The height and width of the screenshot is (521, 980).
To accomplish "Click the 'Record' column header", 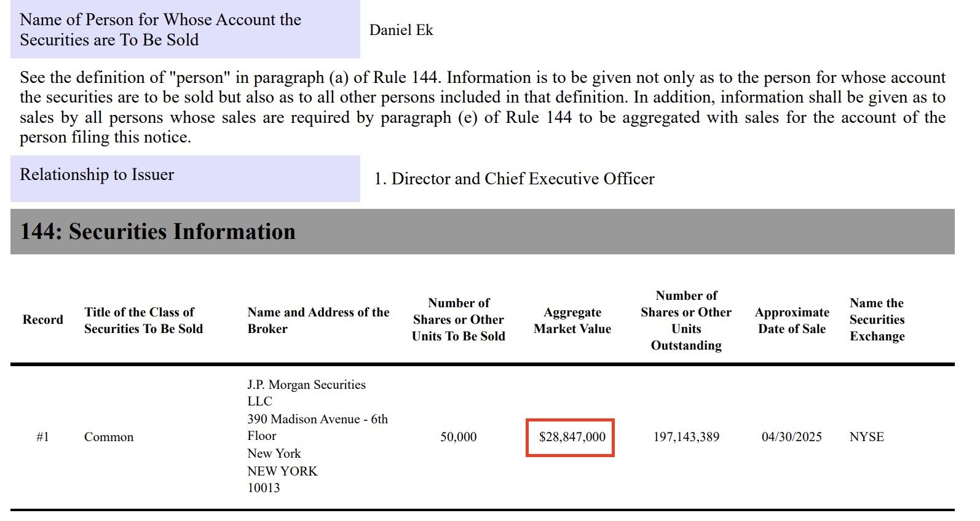I will [x=43, y=319].
